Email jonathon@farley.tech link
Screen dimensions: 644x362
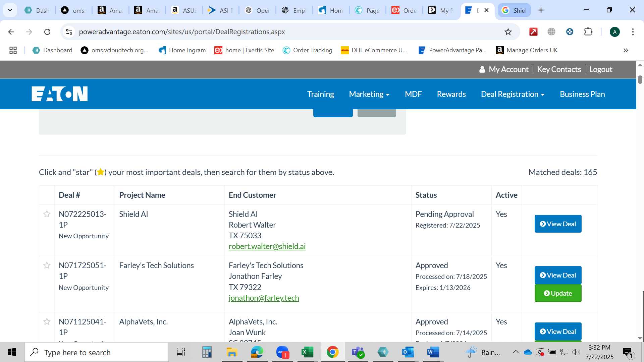click(x=264, y=298)
